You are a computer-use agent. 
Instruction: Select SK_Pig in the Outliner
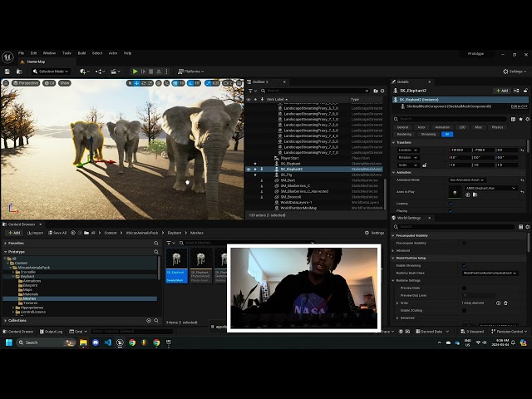click(x=286, y=175)
